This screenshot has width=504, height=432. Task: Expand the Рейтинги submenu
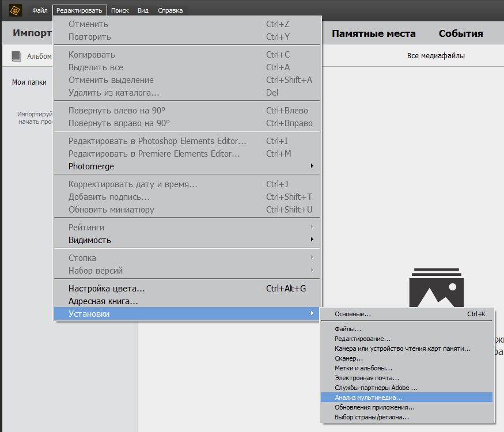coord(187,228)
